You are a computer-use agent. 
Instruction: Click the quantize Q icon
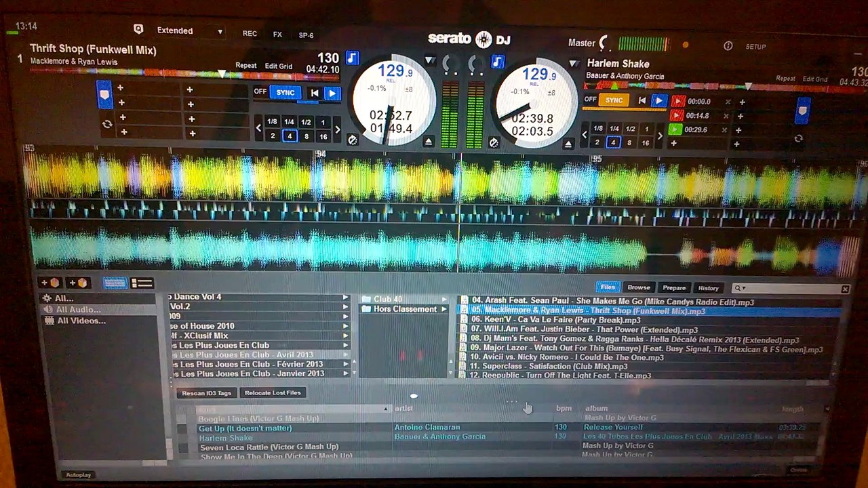[x=138, y=29]
